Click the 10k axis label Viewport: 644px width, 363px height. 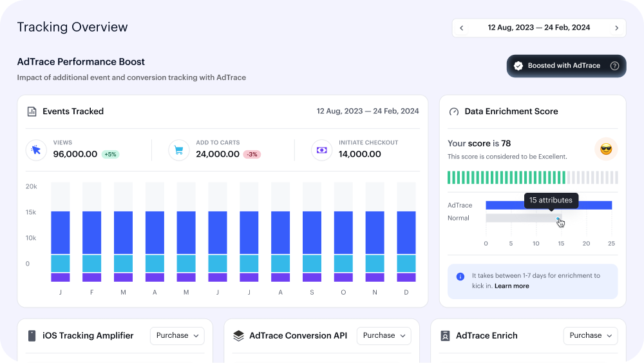[x=31, y=238]
